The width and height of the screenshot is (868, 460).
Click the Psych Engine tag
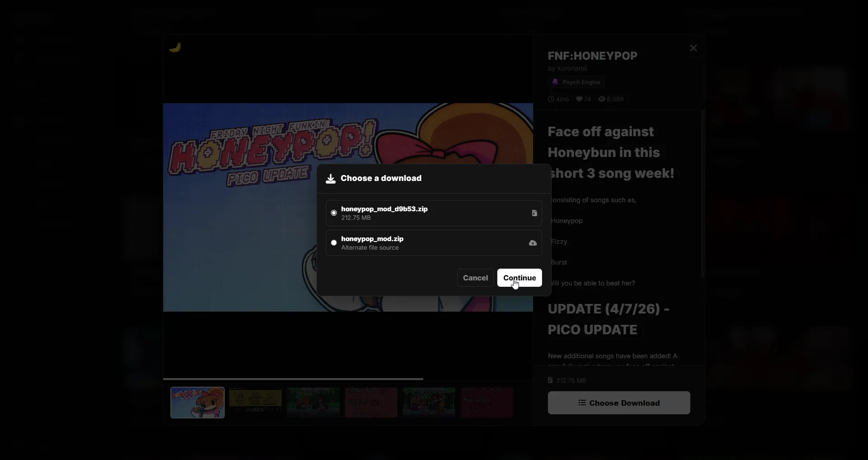pyautogui.click(x=576, y=82)
